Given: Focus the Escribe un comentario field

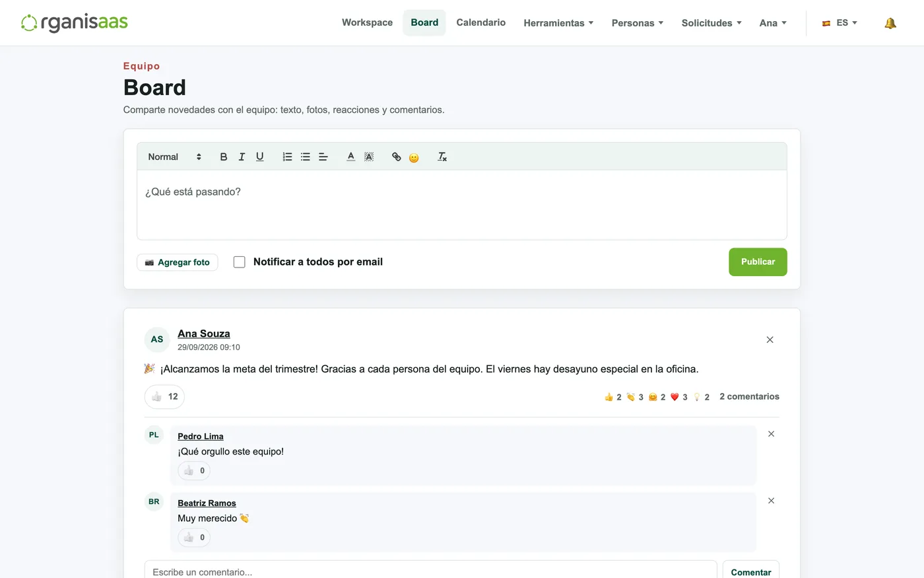Looking at the screenshot, I should click(431, 572).
